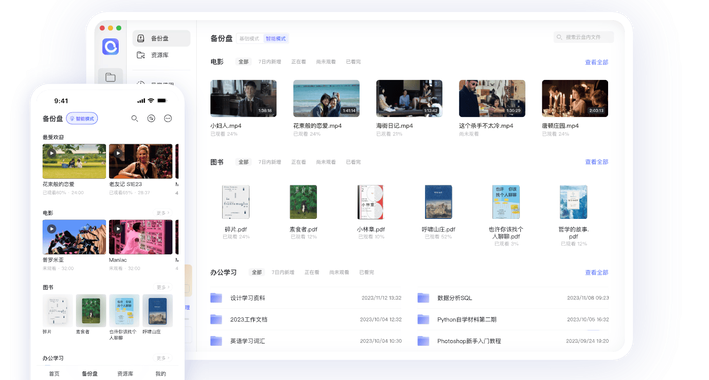Image resolution: width=709 pixels, height=380 pixels.
Task: Open the 这个杀手不太冷.mp4 thumbnail
Action: 492,99
